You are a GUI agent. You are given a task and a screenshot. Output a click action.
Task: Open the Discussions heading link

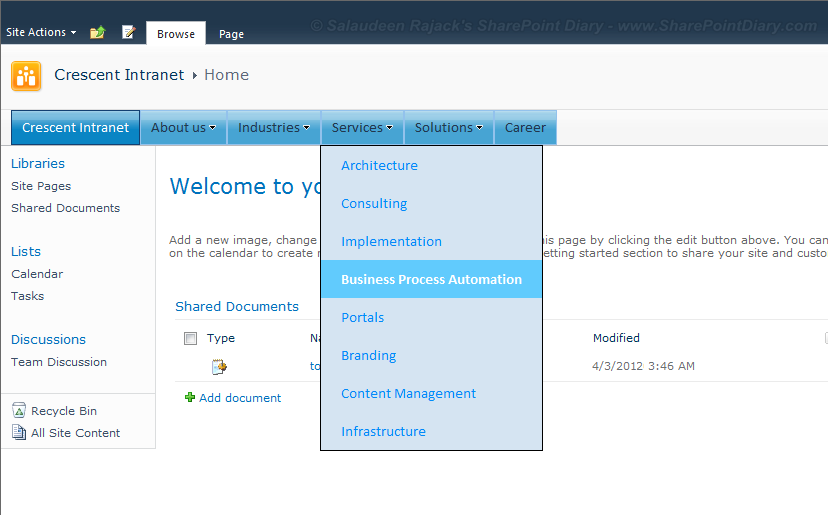49,339
